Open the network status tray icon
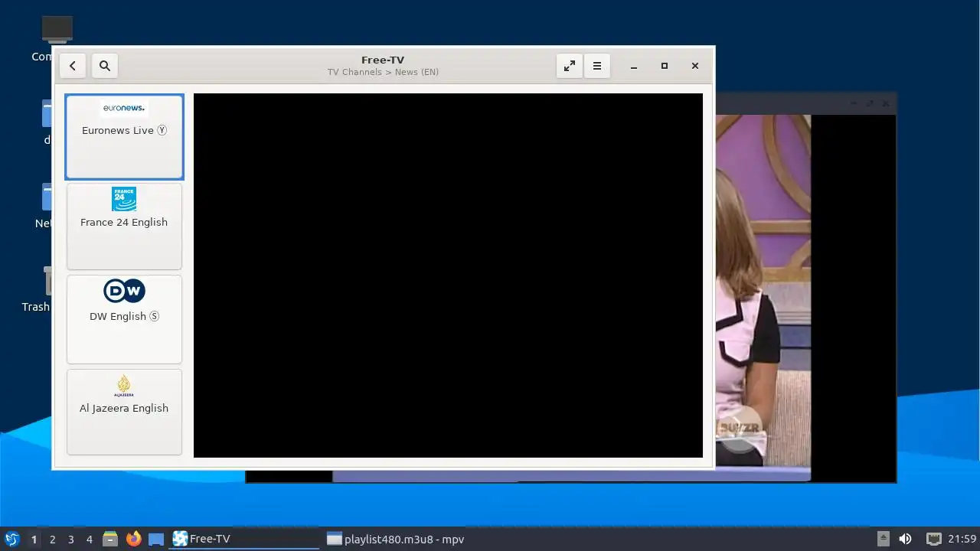The height and width of the screenshot is (551, 980). pyautogui.click(x=933, y=539)
